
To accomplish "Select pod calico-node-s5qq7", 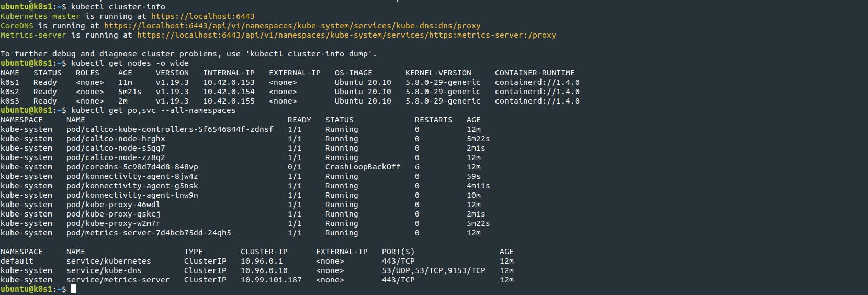I will (116, 148).
